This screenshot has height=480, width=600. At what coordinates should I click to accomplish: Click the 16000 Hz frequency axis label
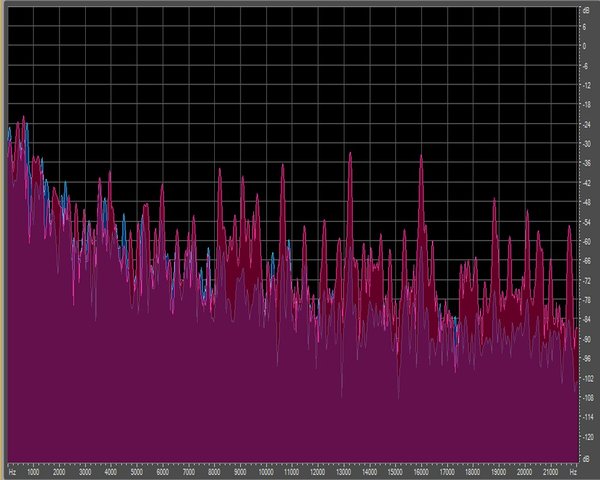coord(421,472)
